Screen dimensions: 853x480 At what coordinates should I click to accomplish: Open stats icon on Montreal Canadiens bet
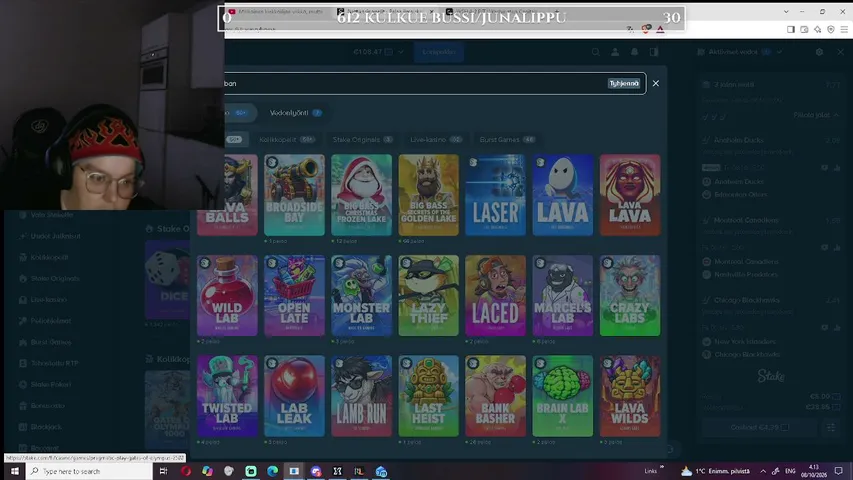(x=837, y=248)
